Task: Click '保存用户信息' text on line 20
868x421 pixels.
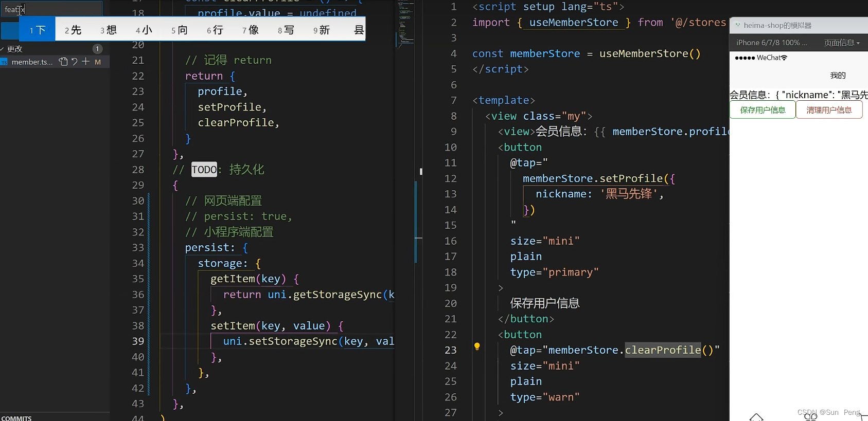Action: (545, 303)
